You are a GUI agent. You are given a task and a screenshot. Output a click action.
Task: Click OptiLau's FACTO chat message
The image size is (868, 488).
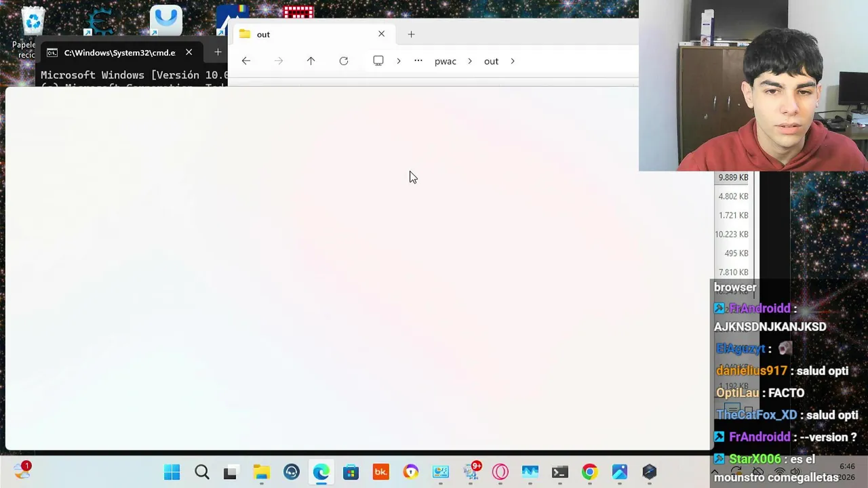(x=760, y=393)
